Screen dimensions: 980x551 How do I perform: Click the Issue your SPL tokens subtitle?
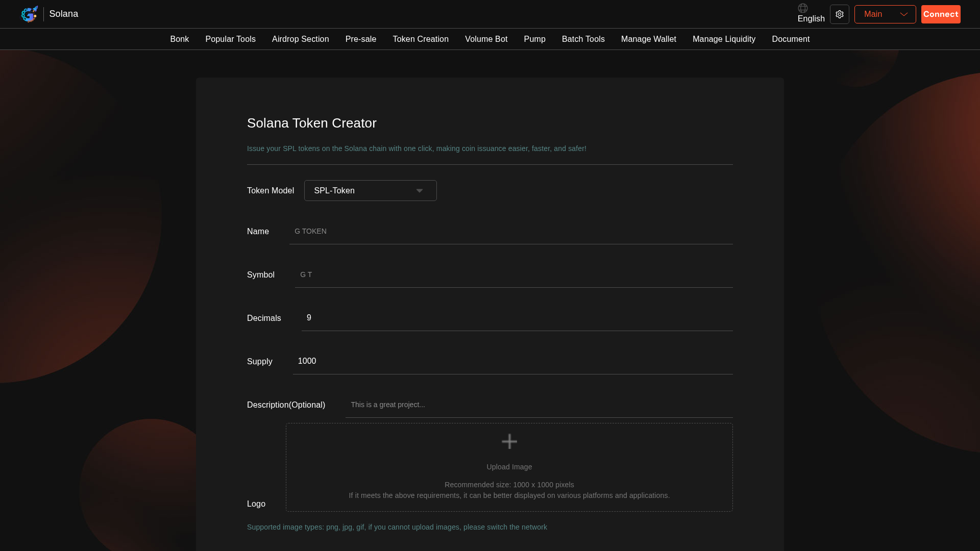coord(416,148)
